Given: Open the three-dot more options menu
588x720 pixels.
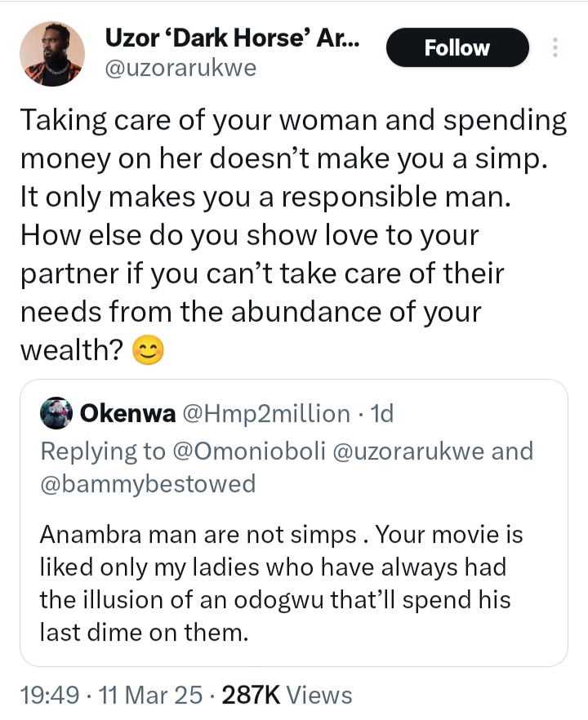Looking at the screenshot, I should (x=555, y=47).
